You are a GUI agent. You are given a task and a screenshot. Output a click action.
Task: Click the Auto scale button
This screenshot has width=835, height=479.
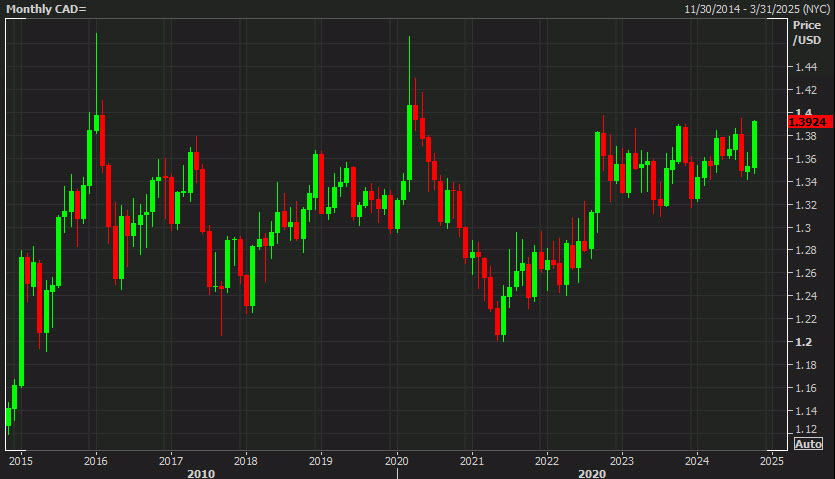click(808, 444)
